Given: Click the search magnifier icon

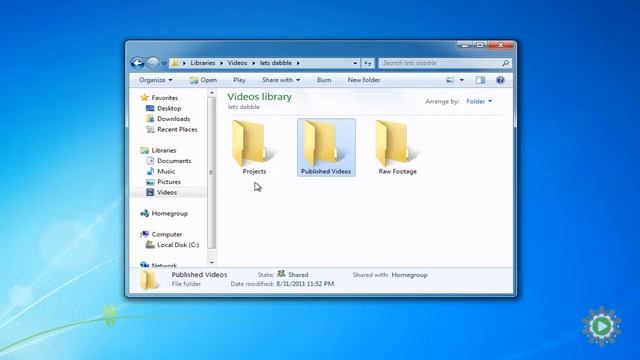Looking at the screenshot, I should click(505, 63).
